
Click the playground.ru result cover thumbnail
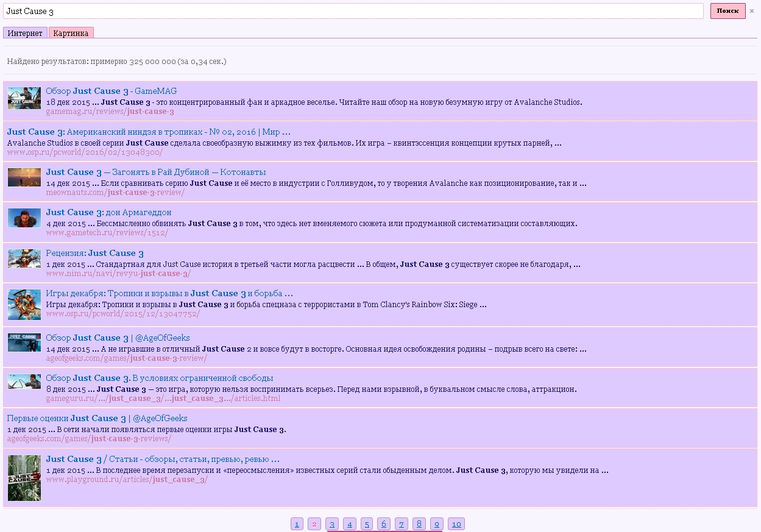point(24,478)
